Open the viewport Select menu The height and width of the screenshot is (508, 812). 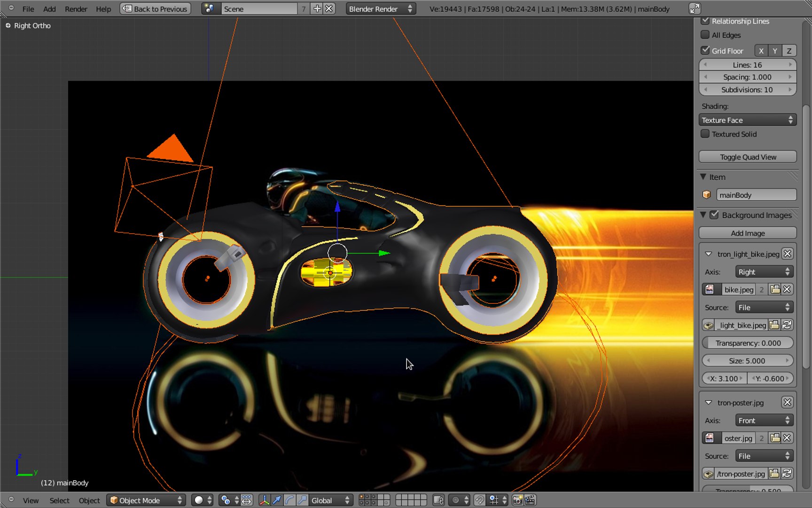59,500
